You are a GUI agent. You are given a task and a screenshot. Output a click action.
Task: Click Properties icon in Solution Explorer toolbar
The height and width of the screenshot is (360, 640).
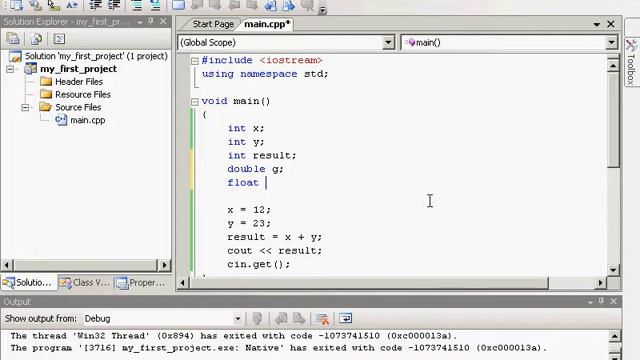tap(13, 39)
